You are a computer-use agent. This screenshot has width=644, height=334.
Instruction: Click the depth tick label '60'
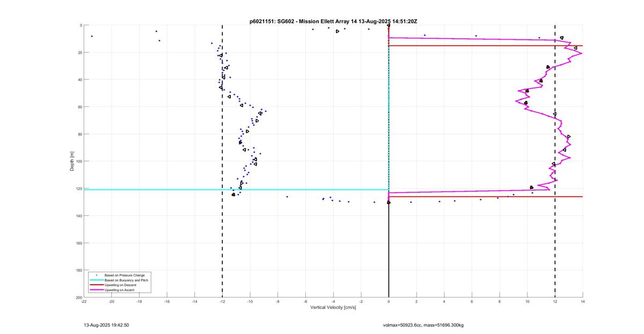[79, 107]
